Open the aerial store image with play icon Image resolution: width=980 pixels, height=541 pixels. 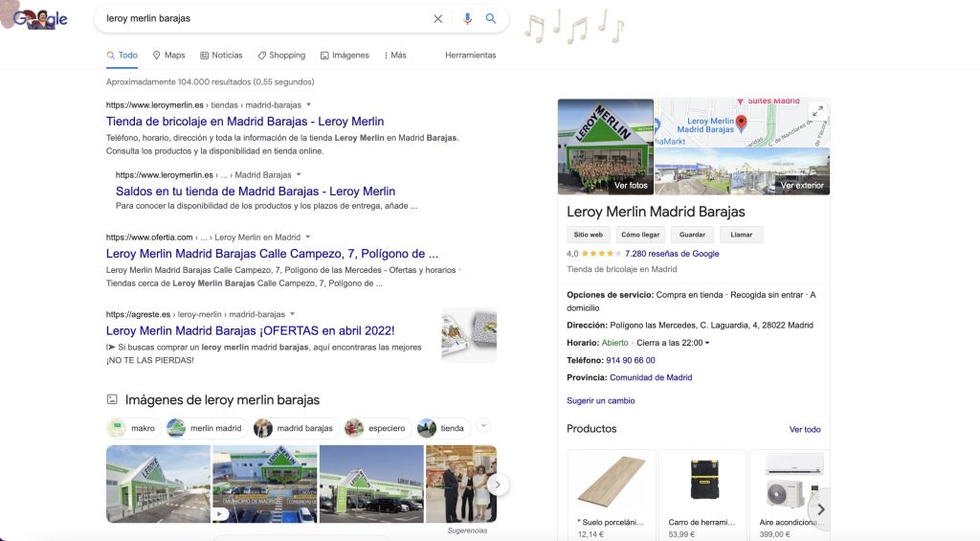click(265, 485)
